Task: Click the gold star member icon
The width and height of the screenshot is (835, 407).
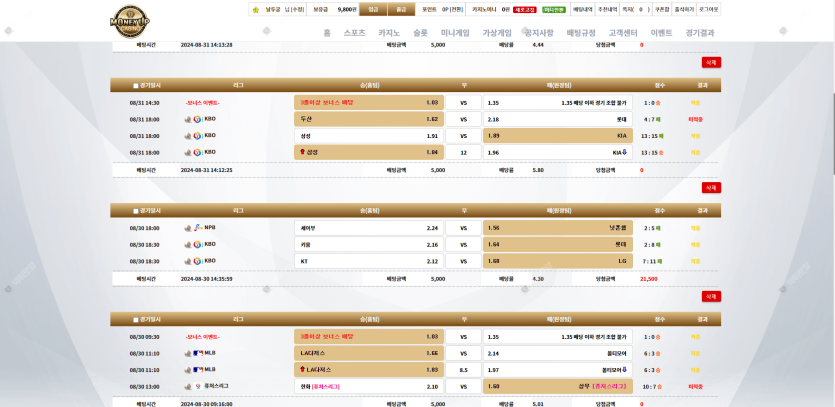Action: pyautogui.click(x=256, y=10)
